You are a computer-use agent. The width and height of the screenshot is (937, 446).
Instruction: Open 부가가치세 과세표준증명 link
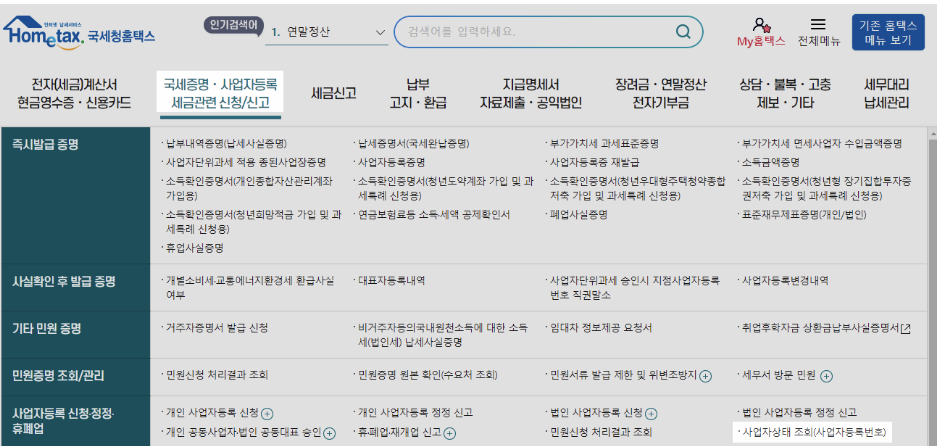pos(604,143)
